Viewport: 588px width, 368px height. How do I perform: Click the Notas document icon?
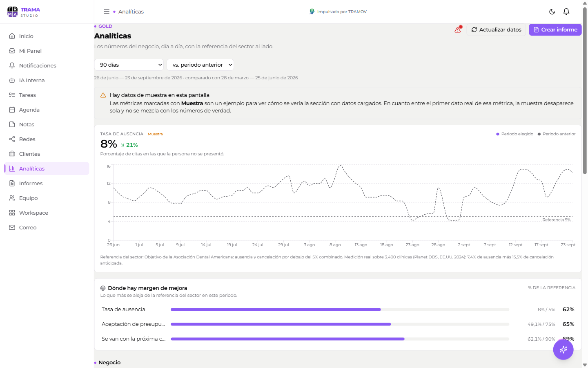[x=12, y=124]
